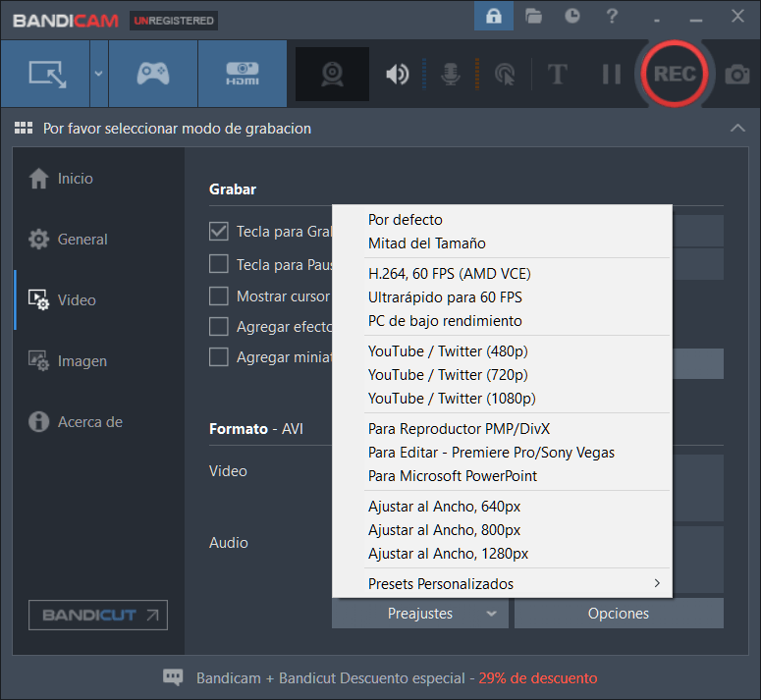This screenshot has height=700, width=761.
Task: Open output folder icon
Action: pyautogui.click(x=533, y=16)
